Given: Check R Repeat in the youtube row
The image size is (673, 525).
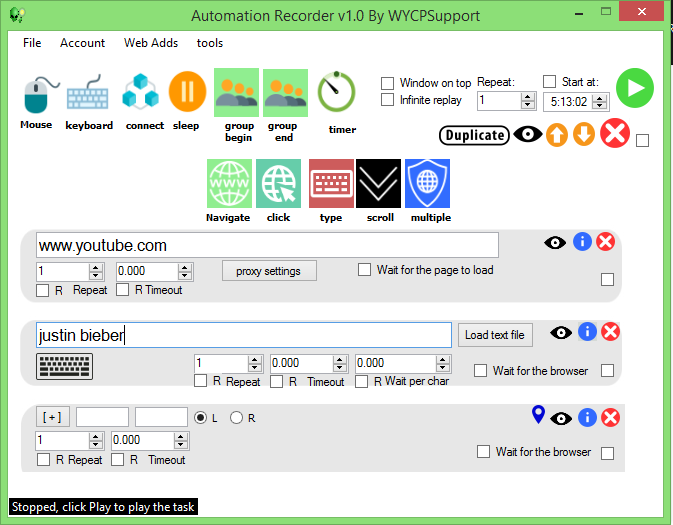Looking at the screenshot, I should (x=42, y=291).
